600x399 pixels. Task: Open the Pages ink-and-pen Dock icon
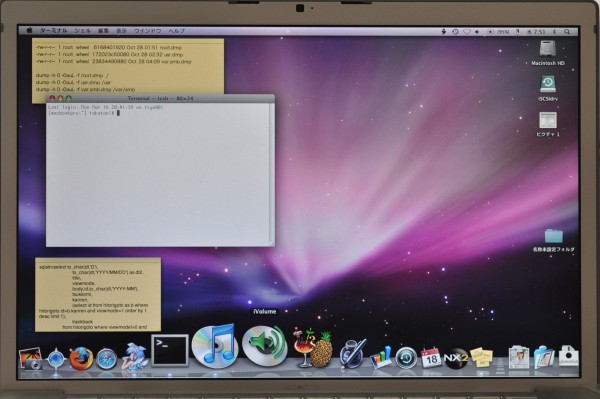tap(353, 354)
